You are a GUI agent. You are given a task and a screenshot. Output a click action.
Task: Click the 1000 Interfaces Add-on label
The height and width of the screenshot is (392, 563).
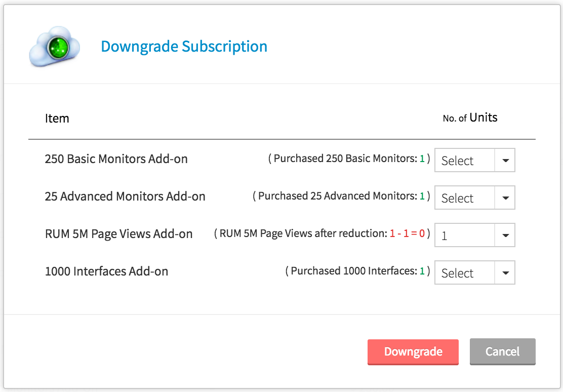click(106, 271)
